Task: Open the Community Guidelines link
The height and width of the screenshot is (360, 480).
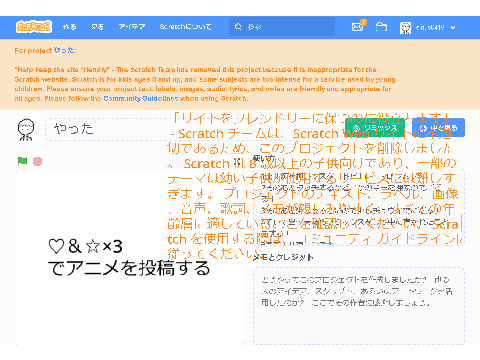Action: point(141,99)
